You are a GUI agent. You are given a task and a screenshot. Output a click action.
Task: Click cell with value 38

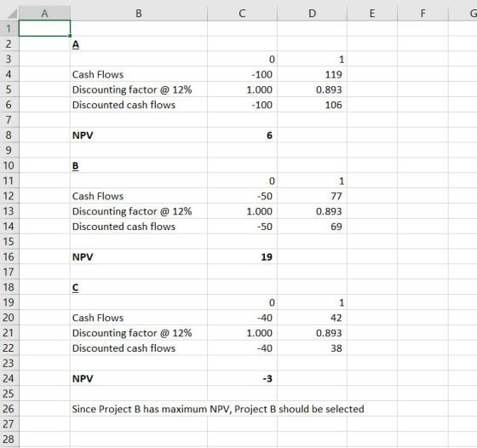coord(312,348)
